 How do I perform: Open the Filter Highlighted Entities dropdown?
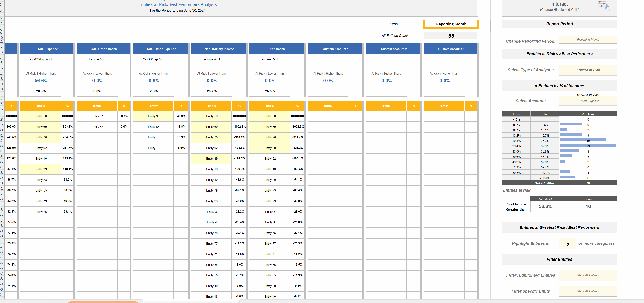[x=588, y=275]
